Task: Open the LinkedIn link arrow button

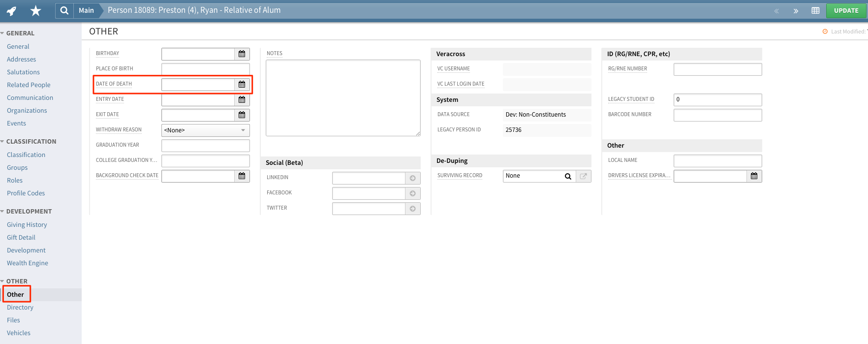Action: (412, 178)
